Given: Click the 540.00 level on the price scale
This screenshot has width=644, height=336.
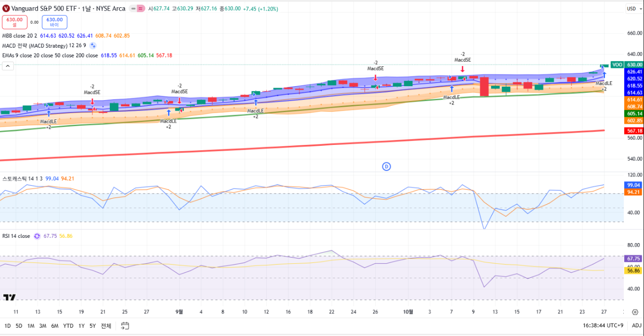Looking at the screenshot, I should [x=635, y=159].
